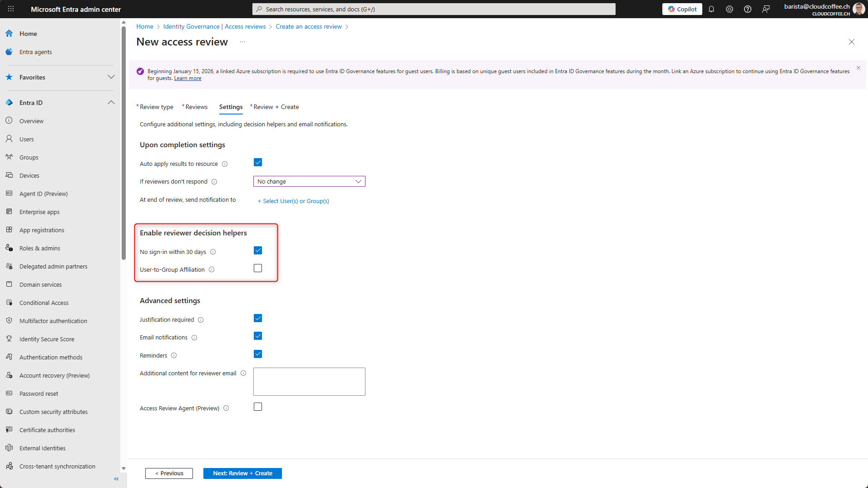Viewport: 868px width, 488px height.
Task: Open the notifications bell icon
Action: [711, 9]
